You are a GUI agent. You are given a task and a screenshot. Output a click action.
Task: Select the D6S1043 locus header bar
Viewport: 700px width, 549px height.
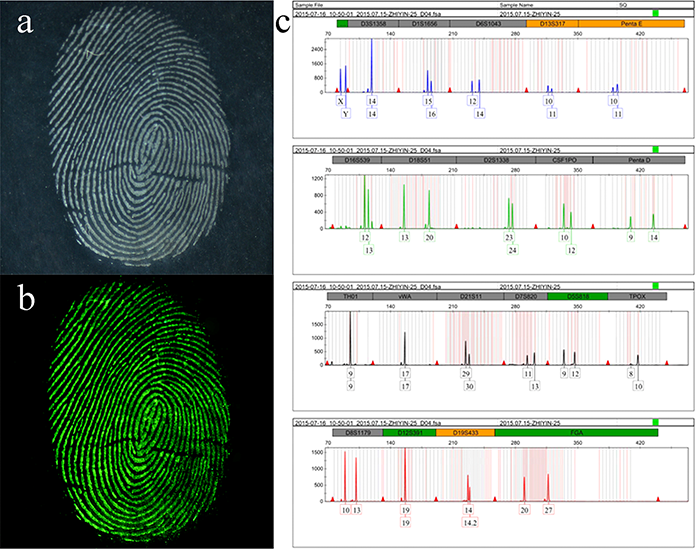[x=488, y=24]
